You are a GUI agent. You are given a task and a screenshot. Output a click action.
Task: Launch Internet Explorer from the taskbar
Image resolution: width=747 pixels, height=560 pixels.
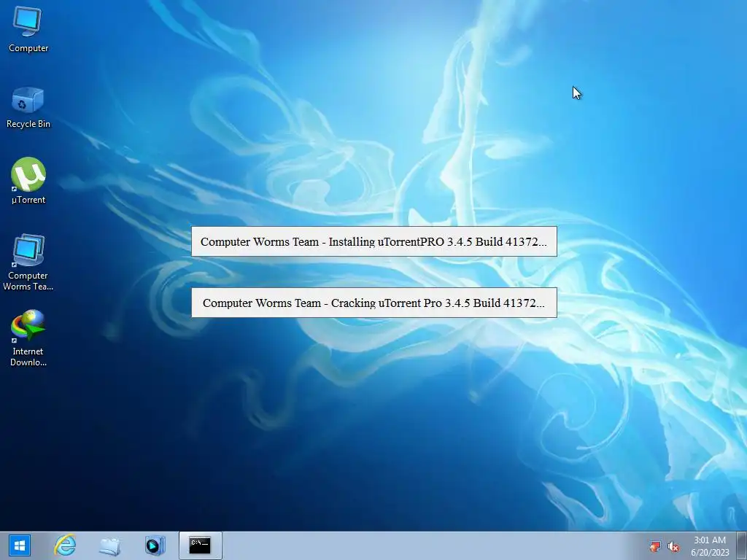pyautogui.click(x=65, y=545)
